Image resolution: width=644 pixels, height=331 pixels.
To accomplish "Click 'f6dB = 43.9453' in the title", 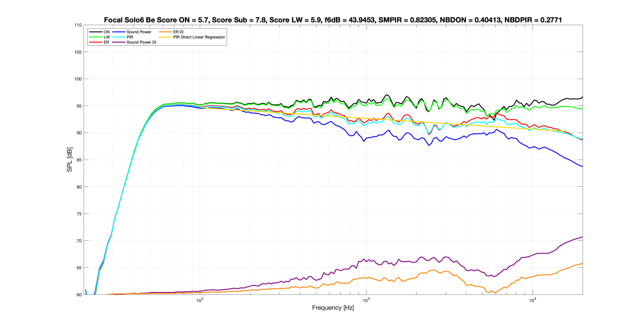I will coord(350,20).
